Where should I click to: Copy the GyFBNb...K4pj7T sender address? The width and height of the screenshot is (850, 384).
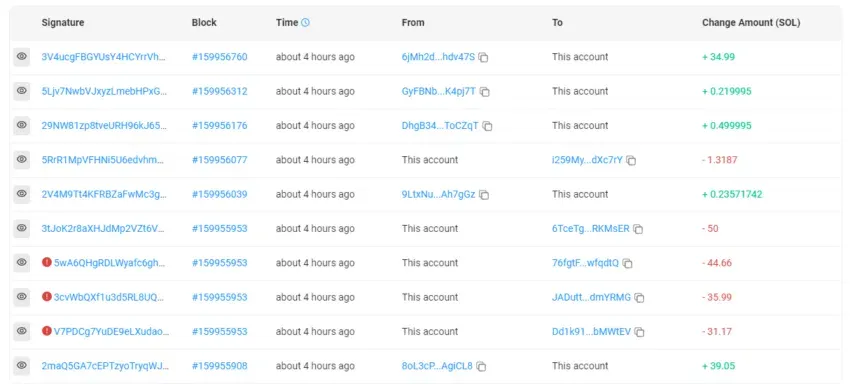tap(485, 92)
